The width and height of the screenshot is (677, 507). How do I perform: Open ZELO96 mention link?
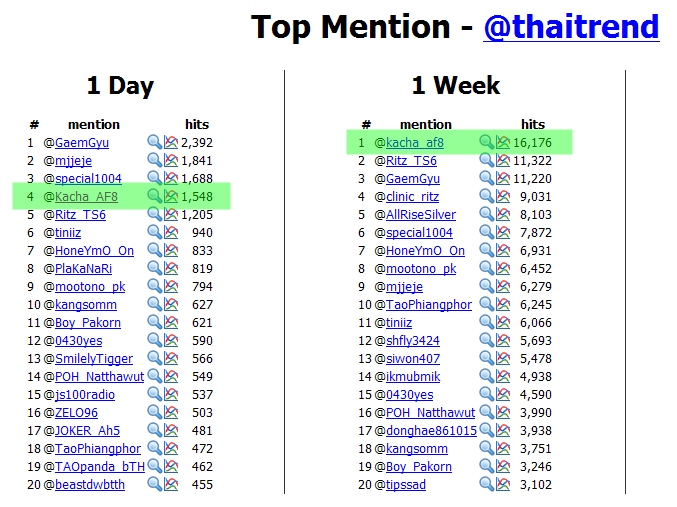pyautogui.click(x=76, y=412)
